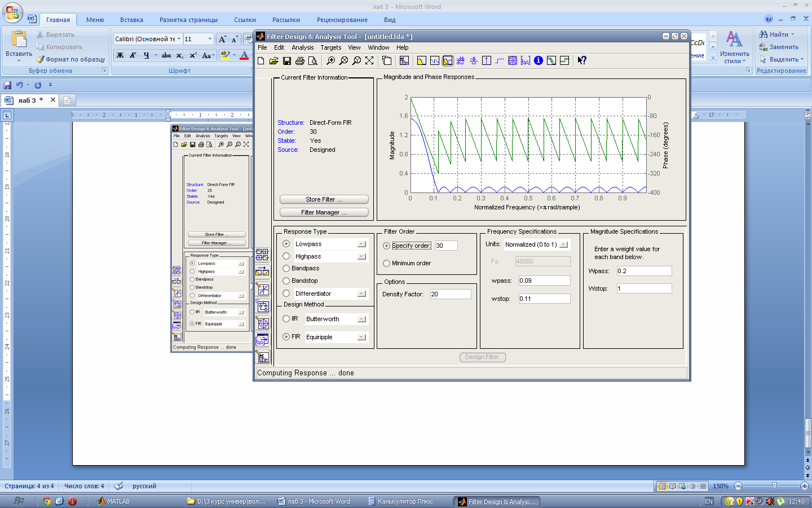Open FDATool Targets menu
Viewport: 812px width, 508px height.
point(331,47)
